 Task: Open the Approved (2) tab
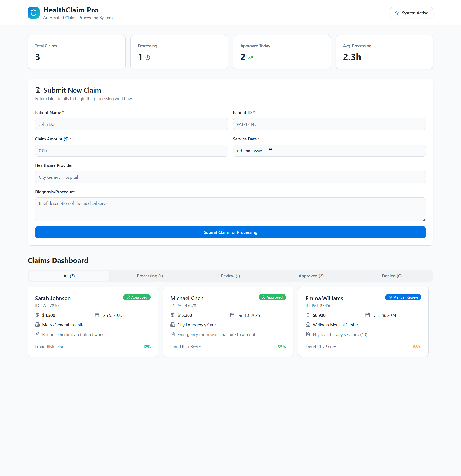coord(311,276)
